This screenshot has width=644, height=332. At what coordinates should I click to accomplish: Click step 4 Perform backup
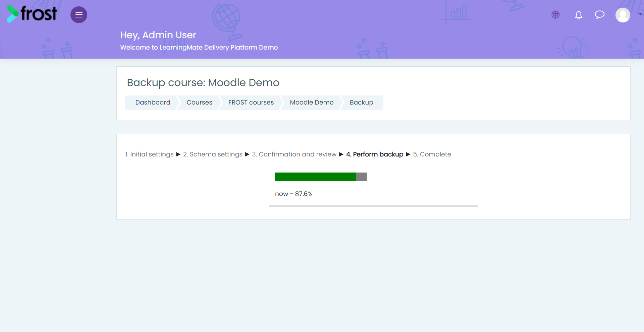pyautogui.click(x=375, y=154)
